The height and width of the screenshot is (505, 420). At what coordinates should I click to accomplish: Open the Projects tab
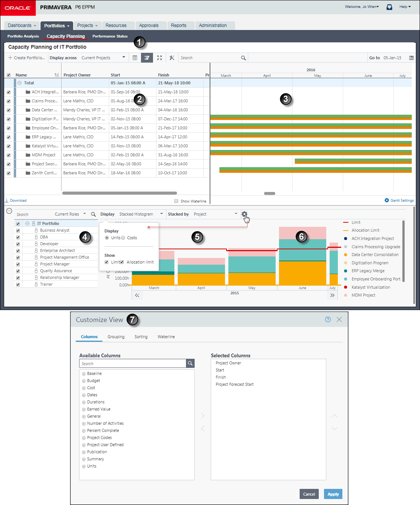(x=87, y=25)
